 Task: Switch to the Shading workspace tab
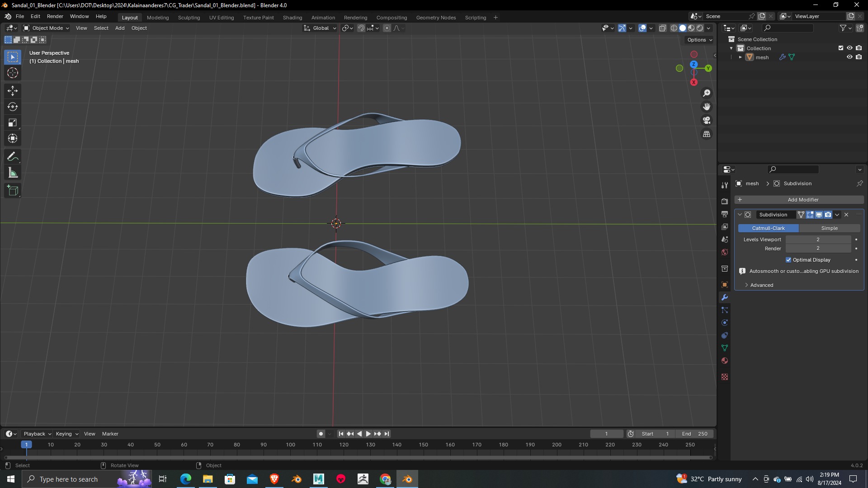292,18
